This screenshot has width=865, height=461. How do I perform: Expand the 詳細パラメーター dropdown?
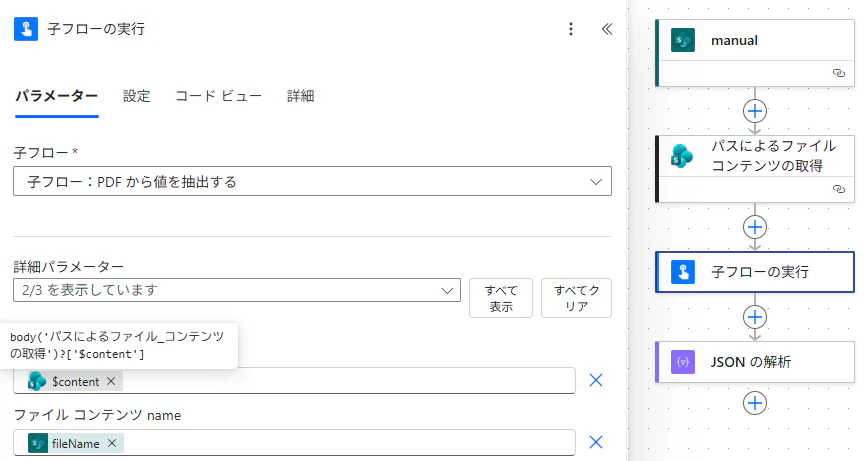(x=237, y=290)
